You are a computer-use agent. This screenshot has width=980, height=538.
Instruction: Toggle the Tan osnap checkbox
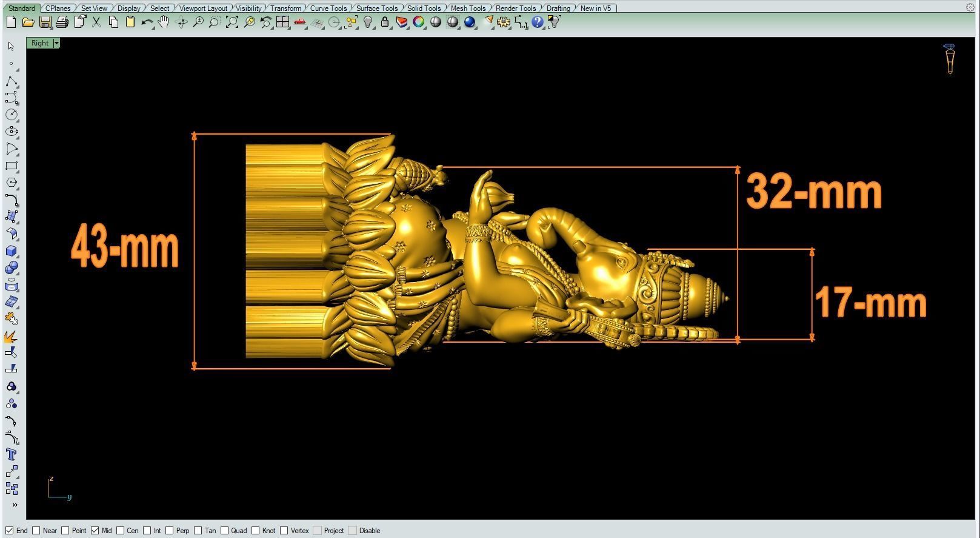[x=199, y=531]
